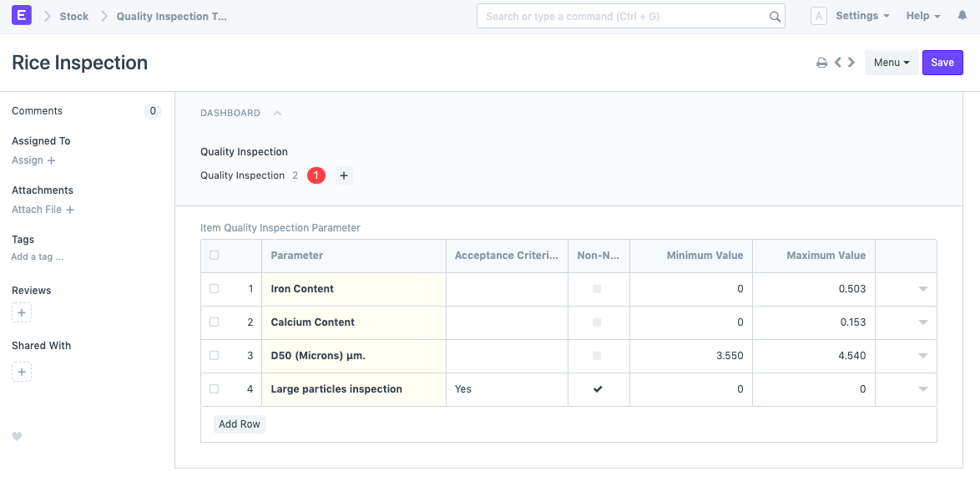The image size is (980, 487).
Task: Click Acceptance Criteria cell for Iron Content
Action: 507,289
